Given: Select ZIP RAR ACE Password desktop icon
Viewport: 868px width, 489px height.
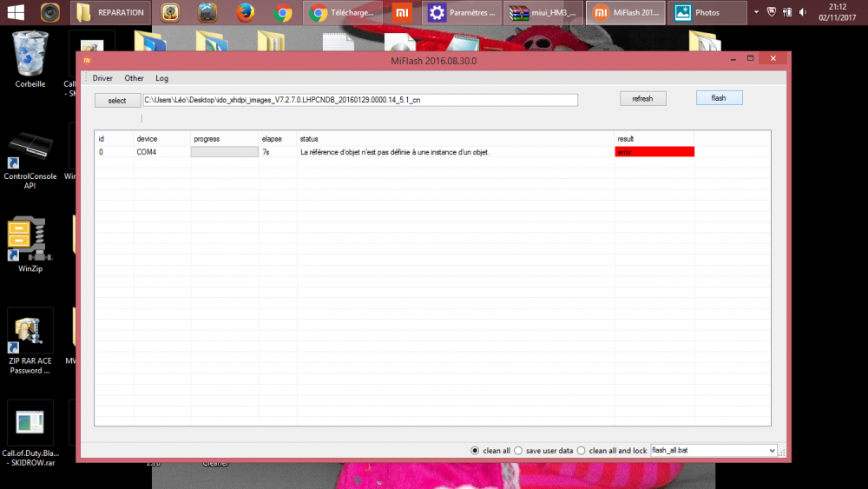Looking at the screenshot, I should click(30, 341).
